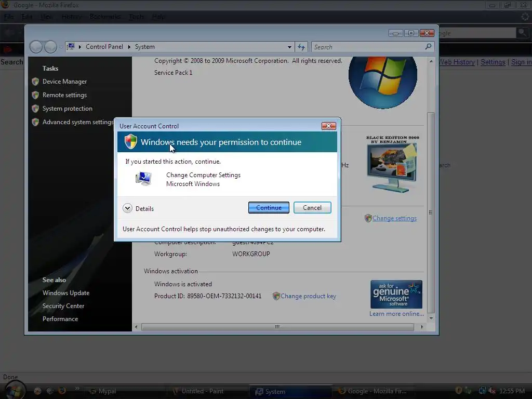The height and width of the screenshot is (399, 532).
Task: Click Firefox search magnifier button
Action: click(x=522, y=33)
